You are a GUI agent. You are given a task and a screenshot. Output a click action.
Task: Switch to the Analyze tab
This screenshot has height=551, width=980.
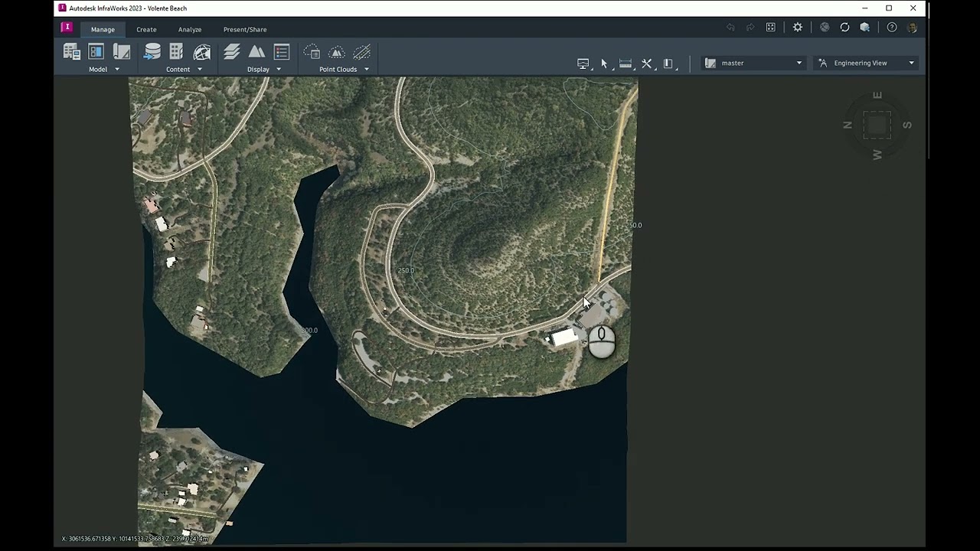point(190,30)
